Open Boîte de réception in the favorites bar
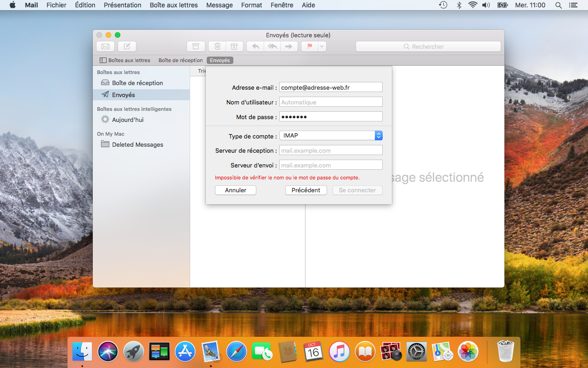 [x=181, y=60]
